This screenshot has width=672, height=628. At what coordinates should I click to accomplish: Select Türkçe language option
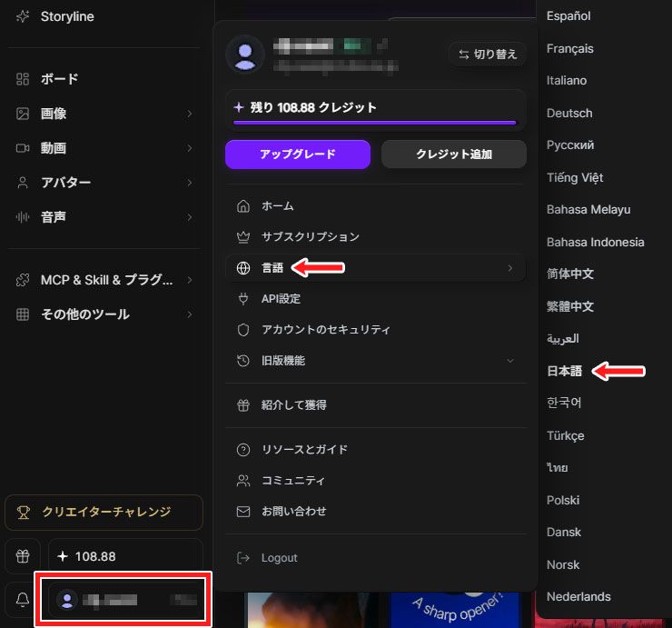click(x=565, y=436)
